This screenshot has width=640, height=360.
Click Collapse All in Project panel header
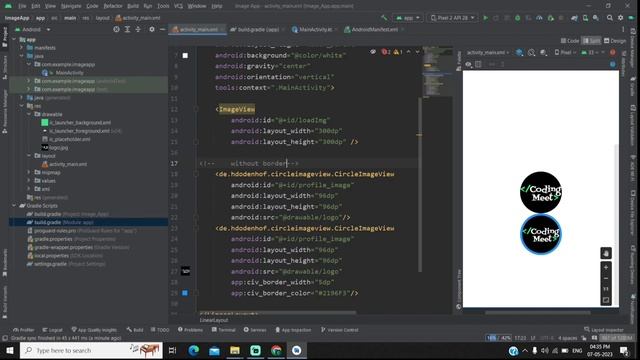138,29
